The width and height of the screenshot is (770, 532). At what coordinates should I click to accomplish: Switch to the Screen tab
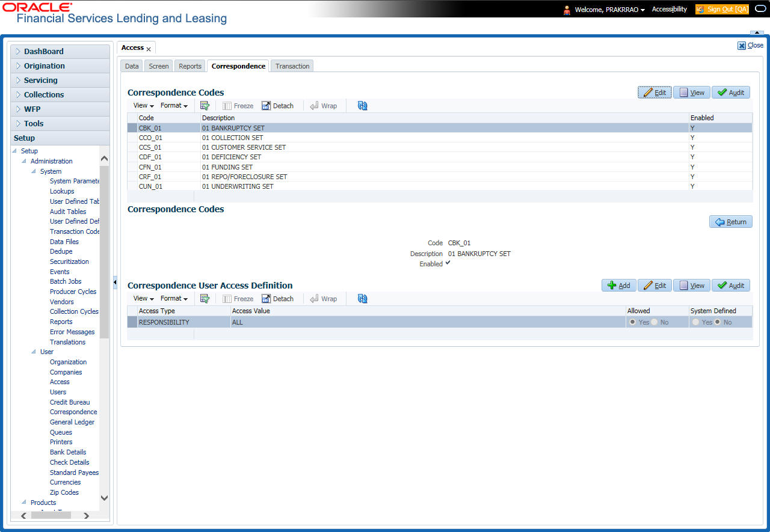[x=159, y=66]
